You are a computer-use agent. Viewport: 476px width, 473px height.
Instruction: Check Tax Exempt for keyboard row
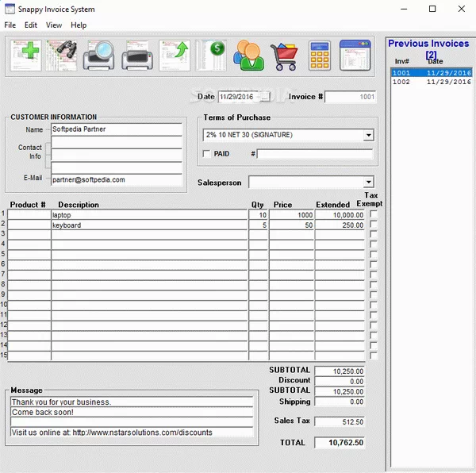(x=374, y=225)
